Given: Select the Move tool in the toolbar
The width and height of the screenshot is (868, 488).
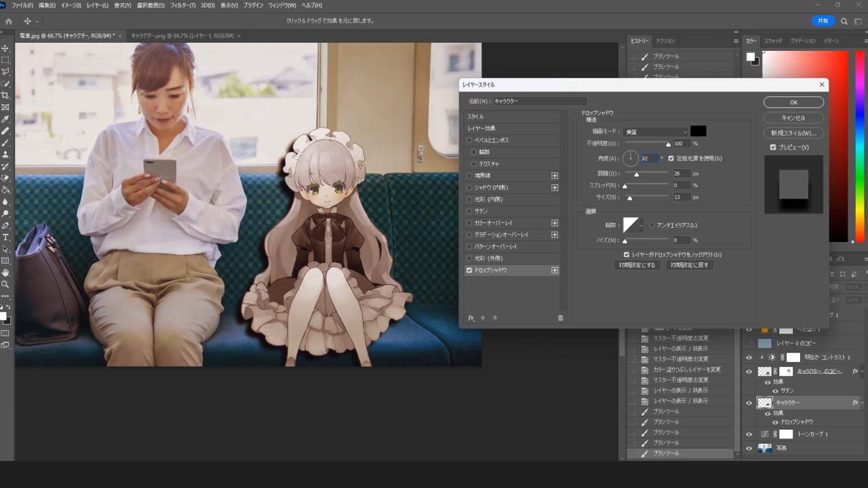Looking at the screenshot, I should click(5, 48).
